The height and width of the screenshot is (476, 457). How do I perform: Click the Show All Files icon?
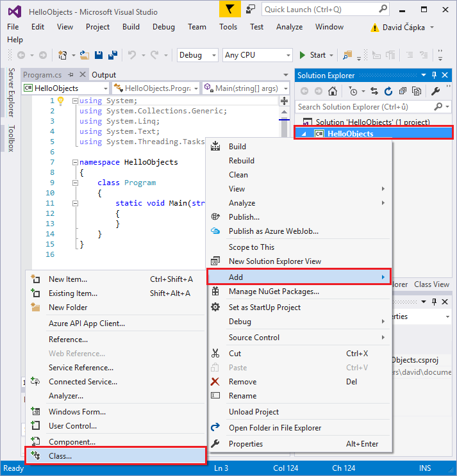coord(417,91)
